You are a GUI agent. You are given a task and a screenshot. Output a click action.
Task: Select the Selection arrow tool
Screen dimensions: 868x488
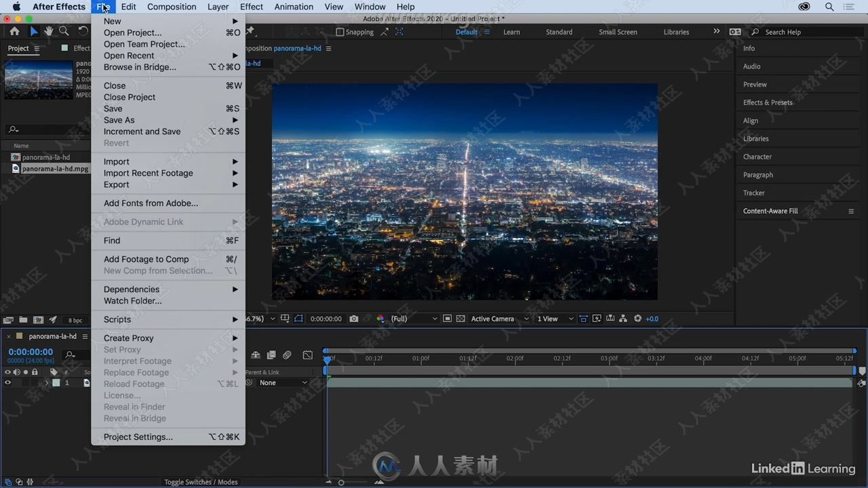click(34, 31)
